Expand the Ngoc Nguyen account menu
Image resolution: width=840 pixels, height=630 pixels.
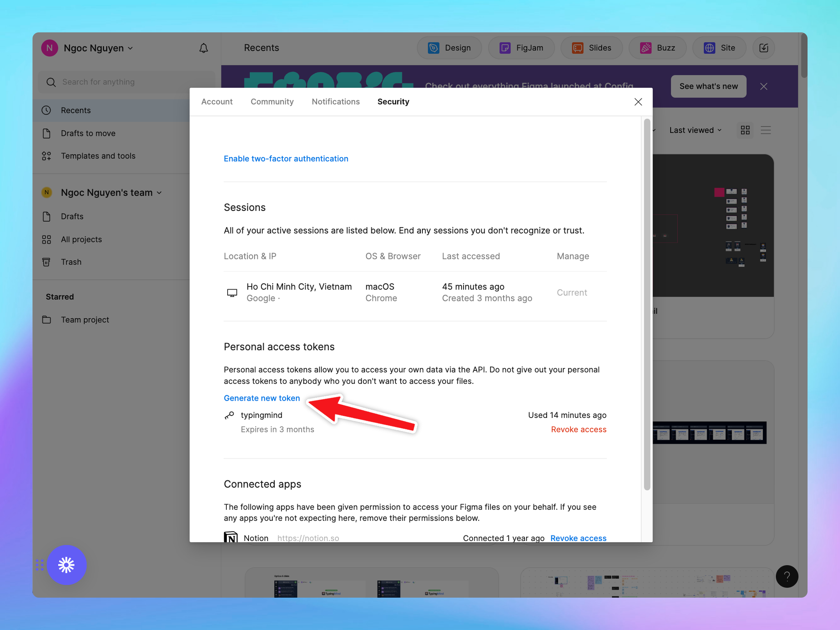click(94, 48)
